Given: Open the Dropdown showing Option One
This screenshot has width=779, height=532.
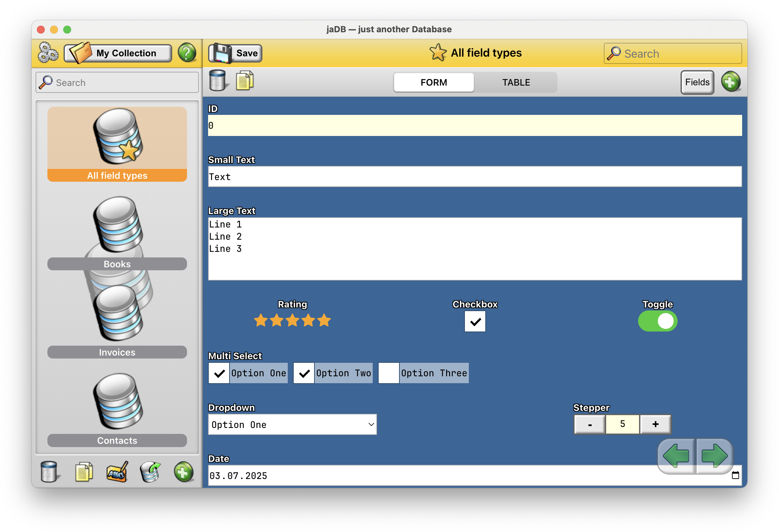Looking at the screenshot, I should pyautogui.click(x=292, y=425).
